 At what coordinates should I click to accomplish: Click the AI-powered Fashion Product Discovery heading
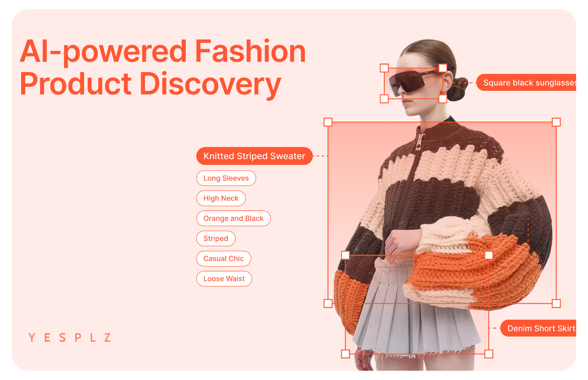tap(163, 68)
